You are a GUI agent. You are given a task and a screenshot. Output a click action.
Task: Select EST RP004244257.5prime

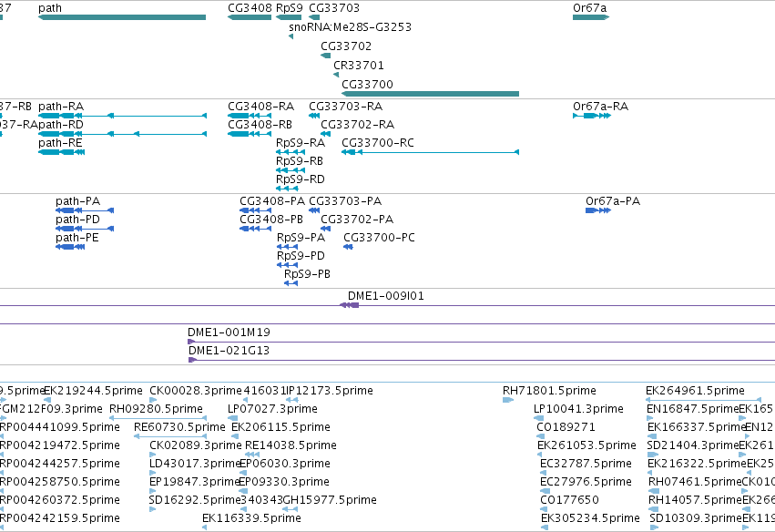point(60,464)
